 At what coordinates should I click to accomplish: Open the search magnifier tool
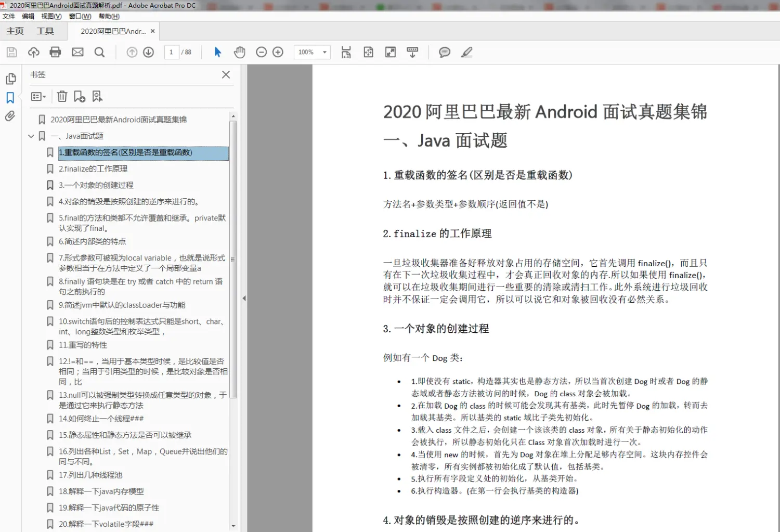pos(99,52)
